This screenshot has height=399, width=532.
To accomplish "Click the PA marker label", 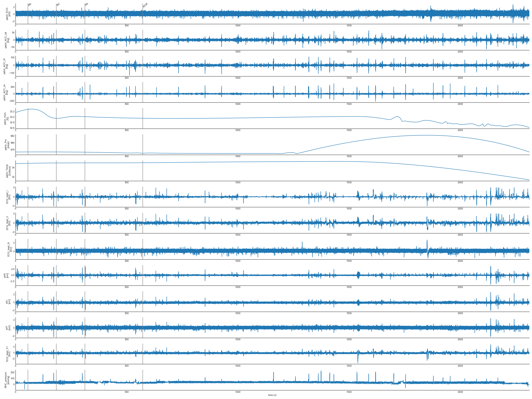I will tap(87, 5).
